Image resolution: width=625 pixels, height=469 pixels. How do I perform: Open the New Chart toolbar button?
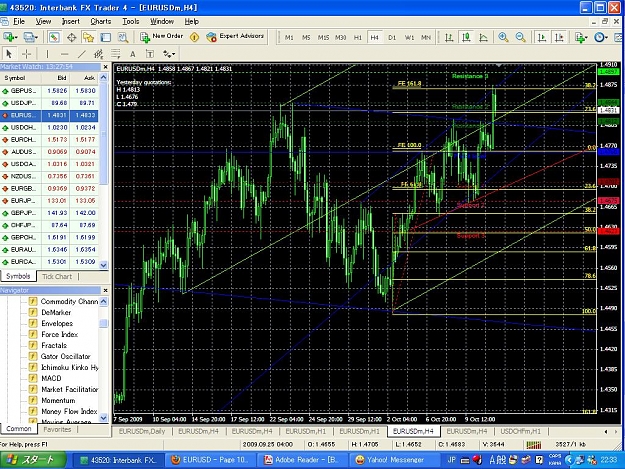click(10, 37)
